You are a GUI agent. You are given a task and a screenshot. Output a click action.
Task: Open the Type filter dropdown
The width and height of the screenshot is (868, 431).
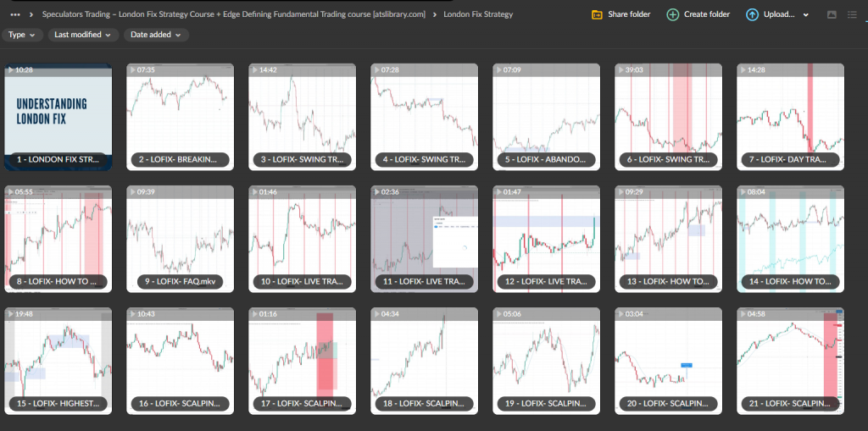(22, 35)
